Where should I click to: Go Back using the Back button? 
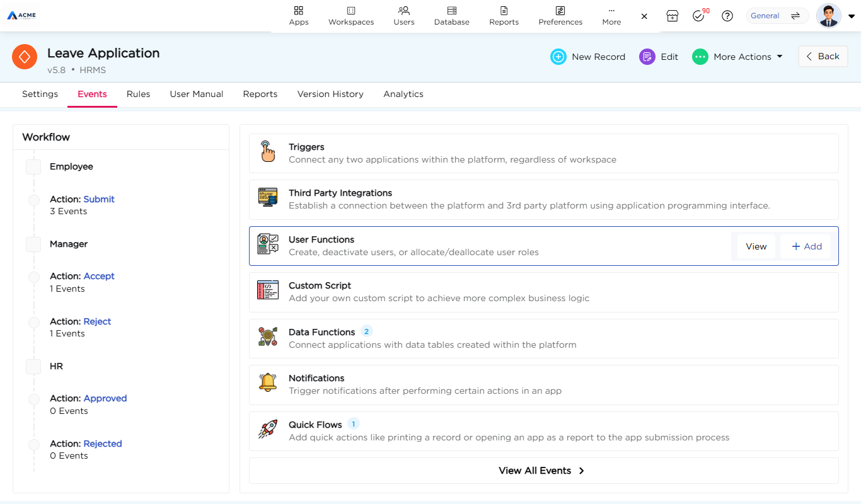tap(823, 56)
